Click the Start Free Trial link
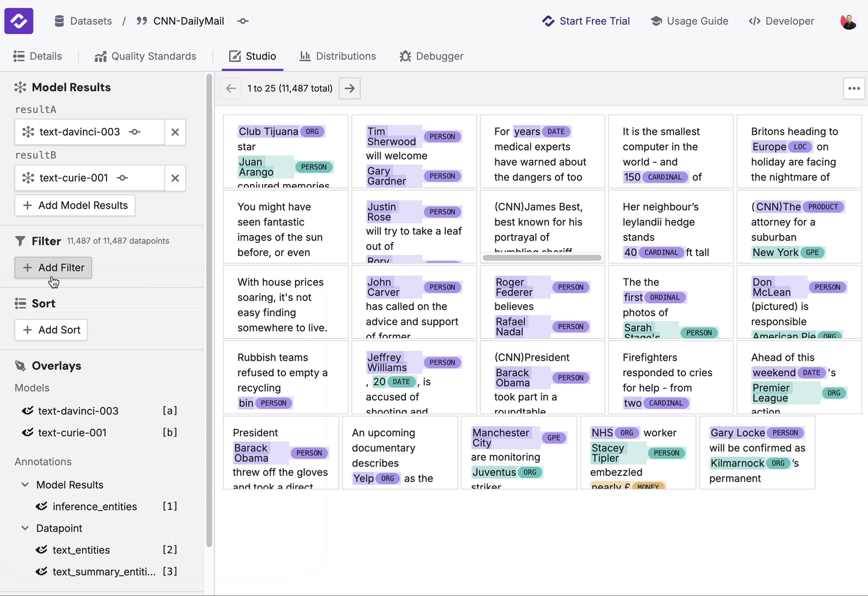This screenshot has height=596, width=868. click(x=586, y=21)
